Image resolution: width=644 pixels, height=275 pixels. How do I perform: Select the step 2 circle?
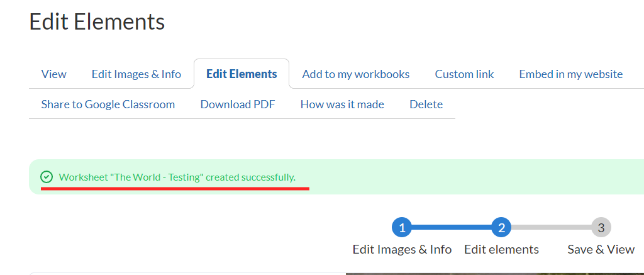[501, 227]
